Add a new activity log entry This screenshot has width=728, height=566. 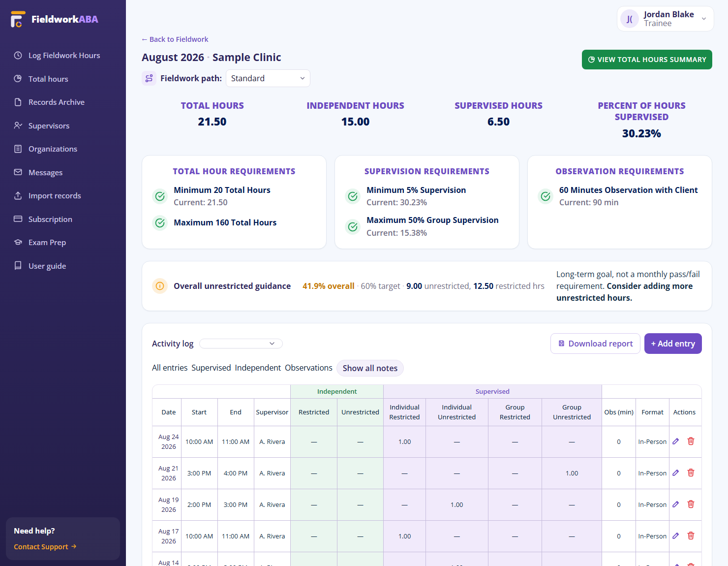(673, 344)
